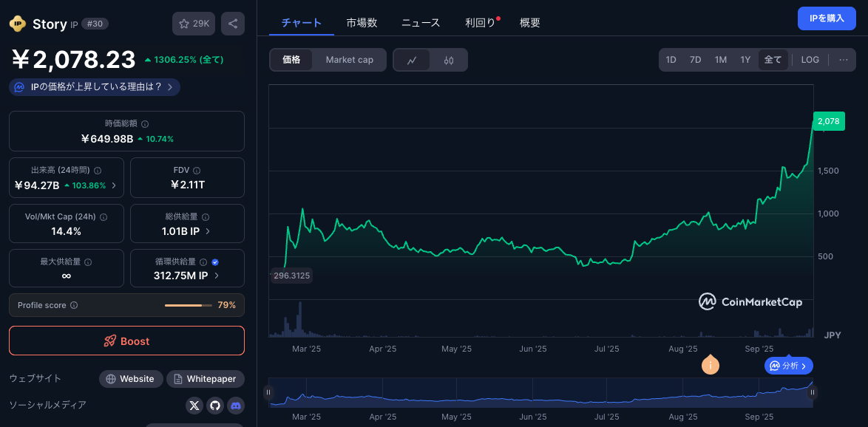Expand 1.01B IP total supply chevron
This screenshot has height=427, width=868.
[208, 231]
